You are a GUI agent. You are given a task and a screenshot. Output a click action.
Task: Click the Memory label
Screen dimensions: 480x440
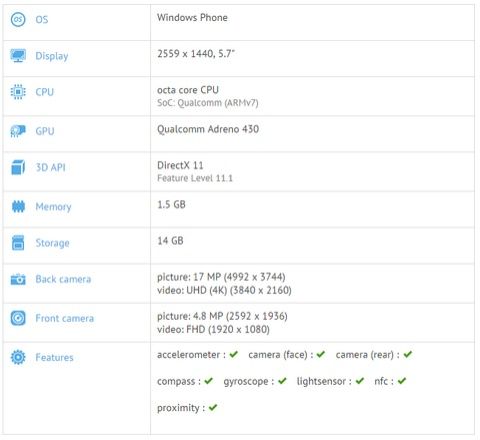pyautogui.click(x=53, y=207)
